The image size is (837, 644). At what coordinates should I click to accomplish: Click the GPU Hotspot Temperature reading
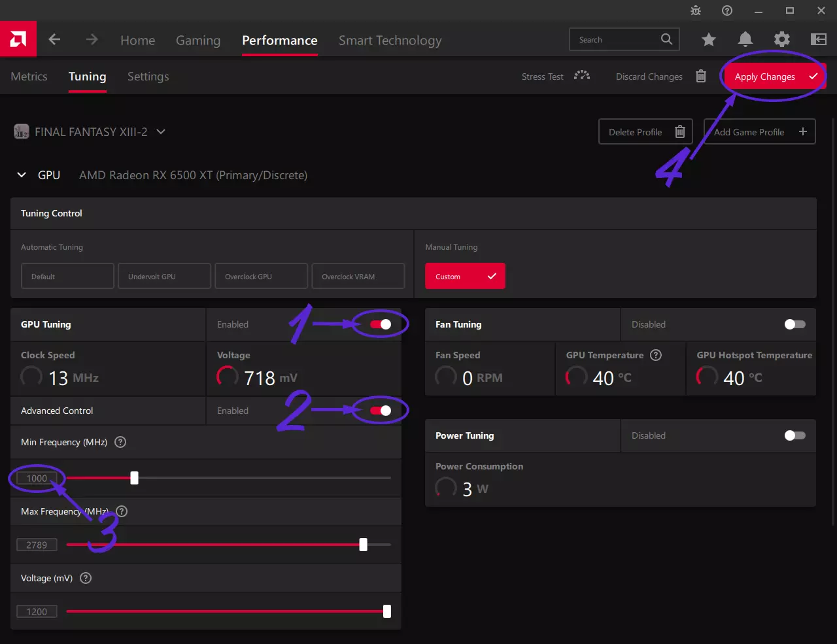[730, 377]
